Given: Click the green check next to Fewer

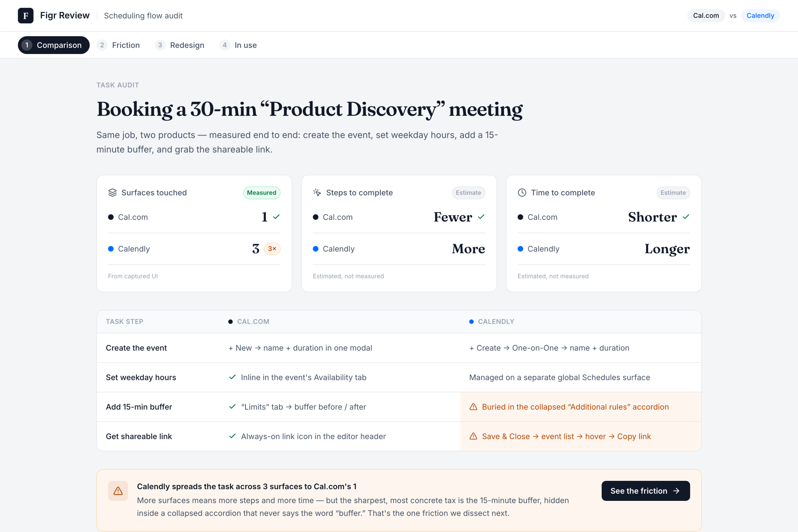Looking at the screenshot, I should point(481,217).
